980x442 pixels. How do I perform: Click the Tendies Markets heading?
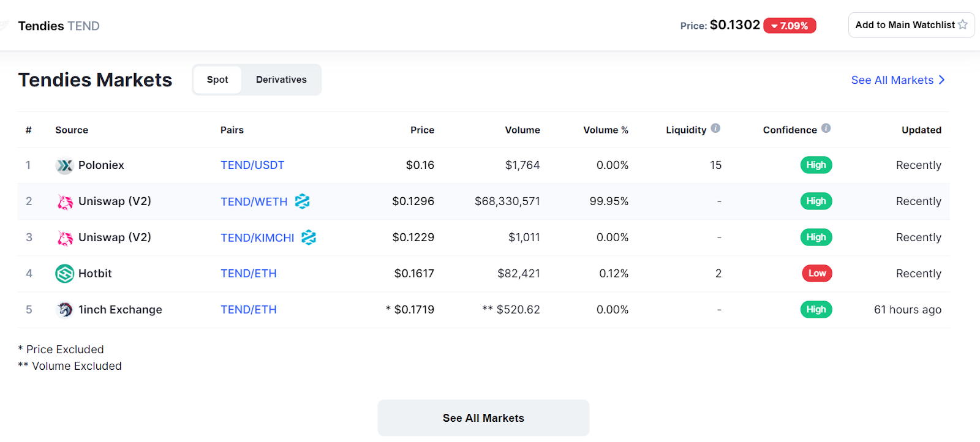(95, 80)
